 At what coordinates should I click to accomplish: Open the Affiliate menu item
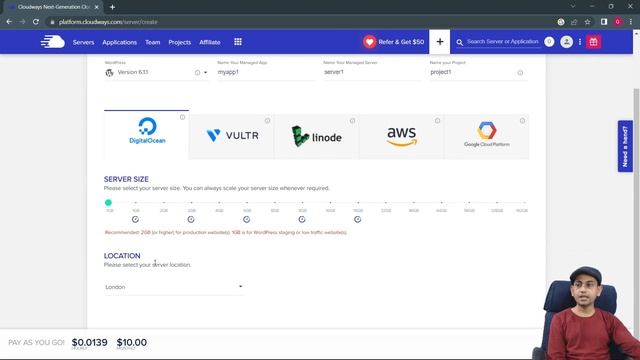click(x=210, y=42)
